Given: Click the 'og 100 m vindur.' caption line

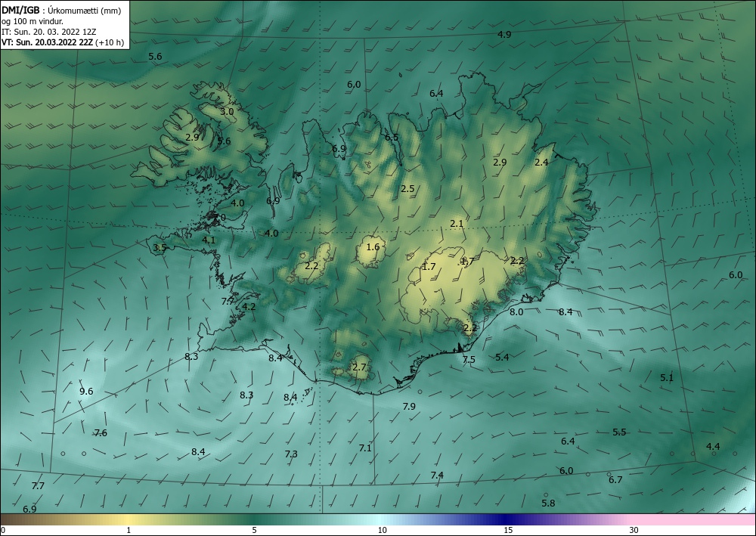Looking at the screenshot, I should pyautogui.click(x=33, y=21).
